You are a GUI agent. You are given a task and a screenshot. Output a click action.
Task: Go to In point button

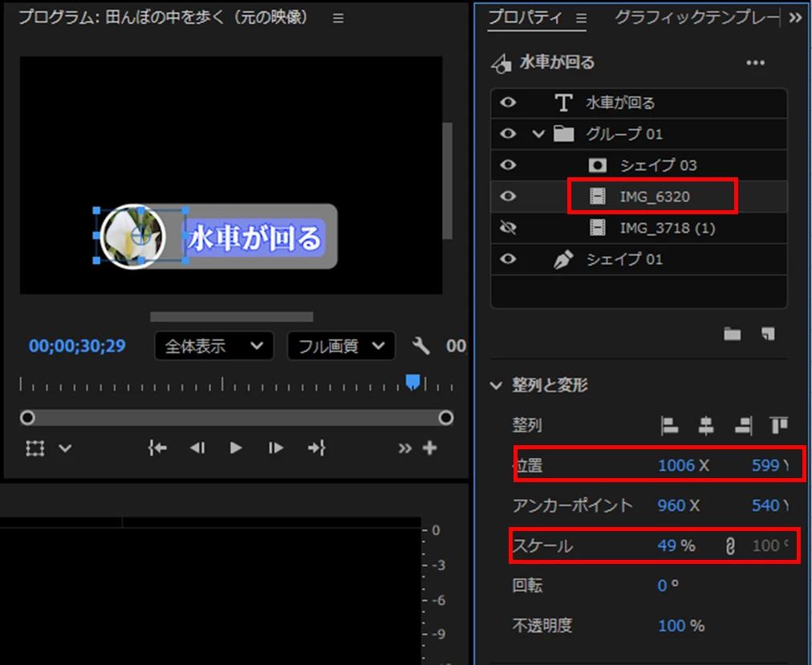coord(157,448)
